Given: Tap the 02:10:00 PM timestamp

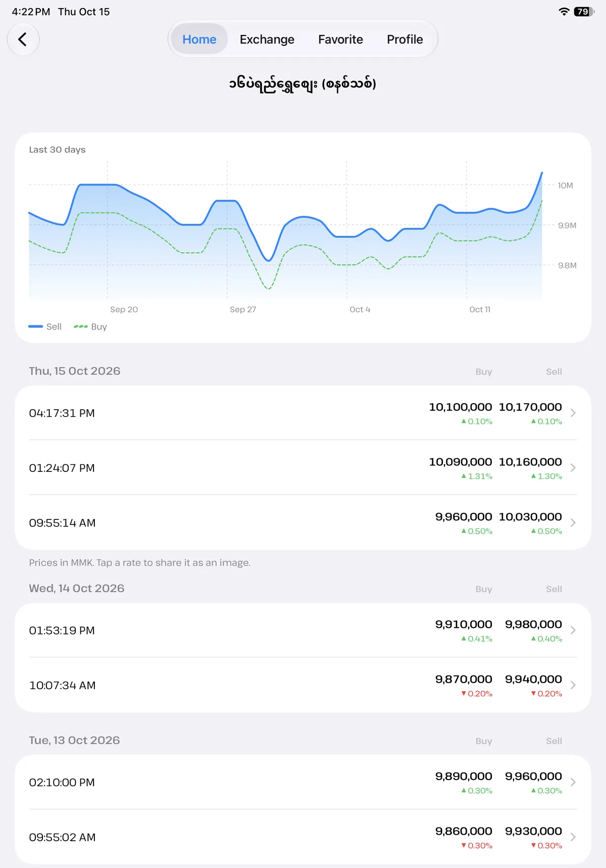Looking at the screenshot, I should point(62,783).
